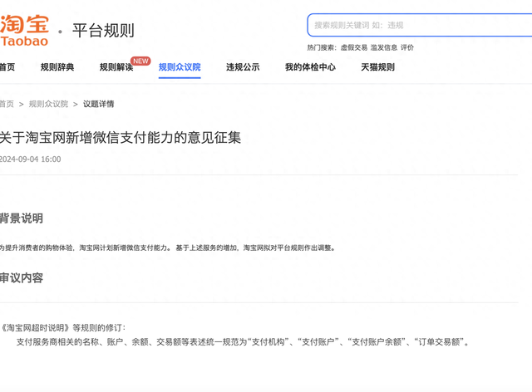The image size is (532, 392).
Task: Go to the 首页 navigation tab
Action: tap(7, 67)
